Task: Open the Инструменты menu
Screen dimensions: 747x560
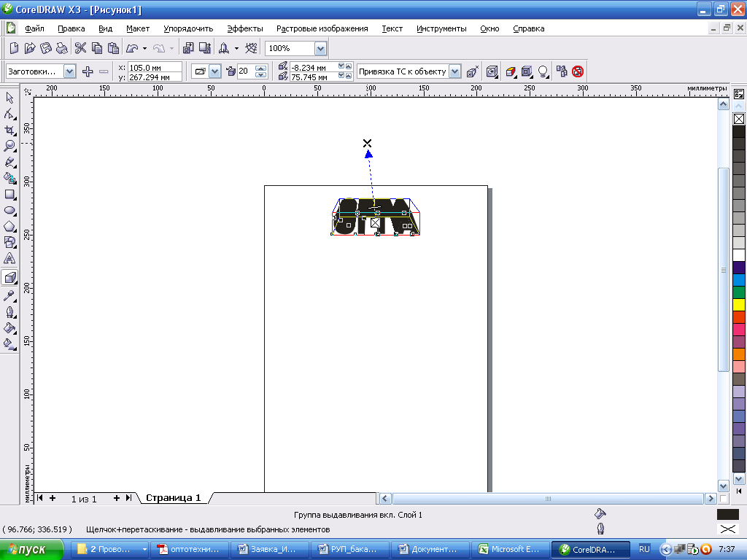Action: coord(441,28)
